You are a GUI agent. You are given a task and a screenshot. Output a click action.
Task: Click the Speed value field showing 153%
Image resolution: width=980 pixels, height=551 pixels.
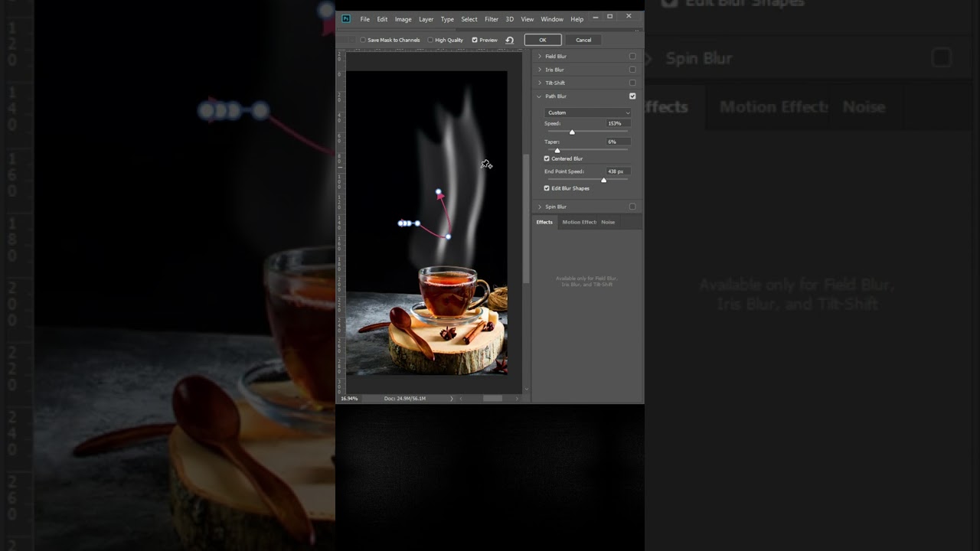(618, 123)
